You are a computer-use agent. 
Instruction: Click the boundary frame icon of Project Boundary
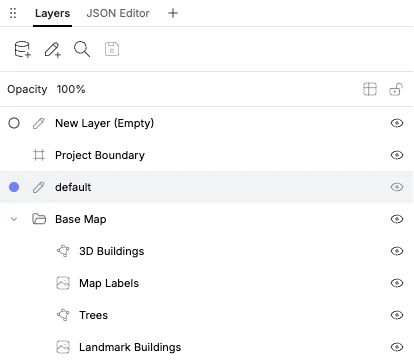click(39, 155)
